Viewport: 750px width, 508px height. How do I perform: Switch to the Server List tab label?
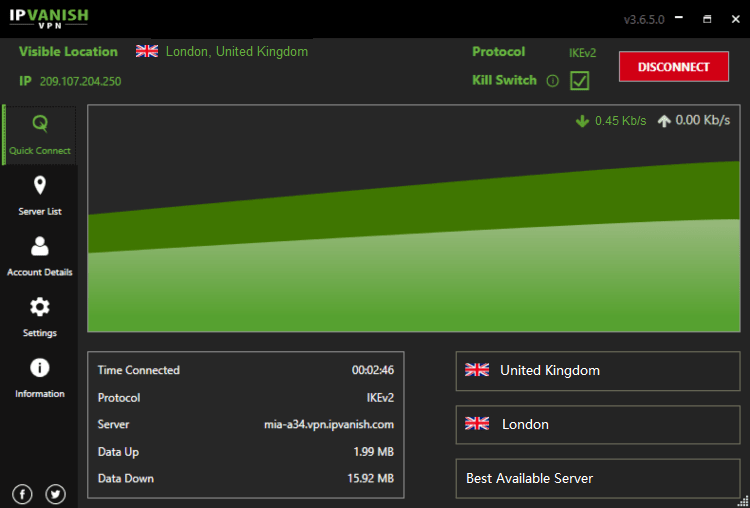click(40, 212)
